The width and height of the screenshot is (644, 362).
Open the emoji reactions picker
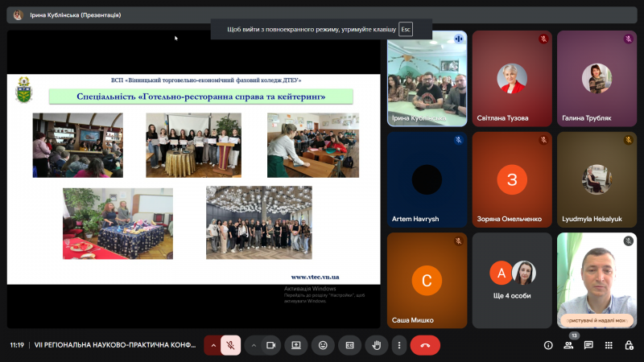pos(323,345)
